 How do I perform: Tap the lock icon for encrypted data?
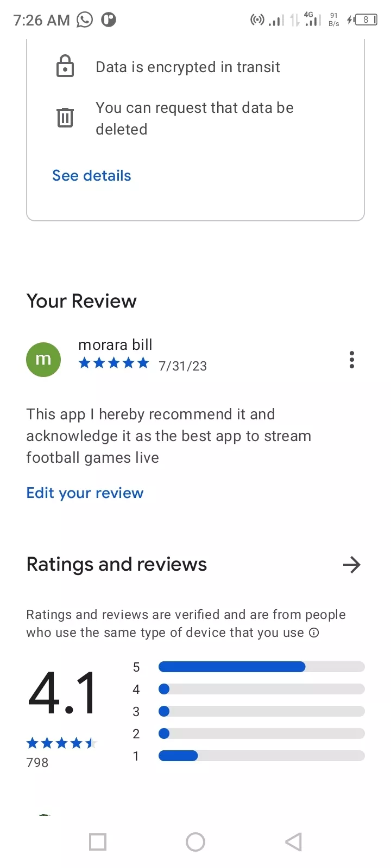(x=65, y=66)
